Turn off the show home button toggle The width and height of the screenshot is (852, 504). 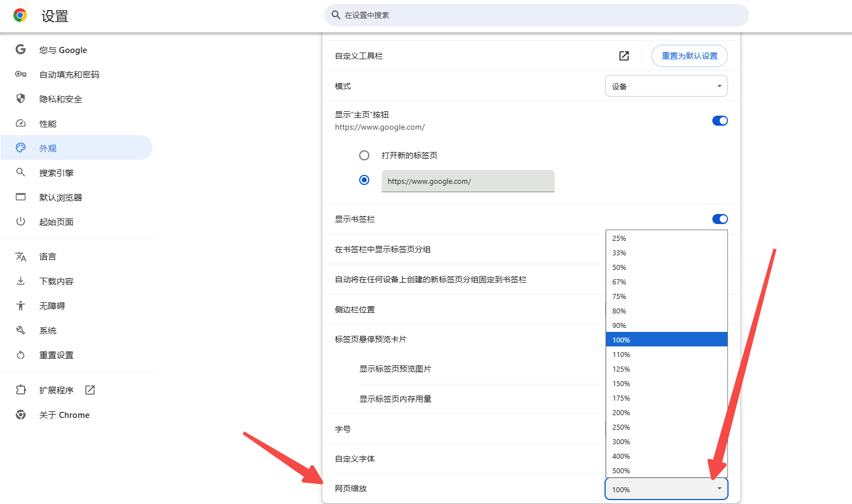(x=720, y=121)
